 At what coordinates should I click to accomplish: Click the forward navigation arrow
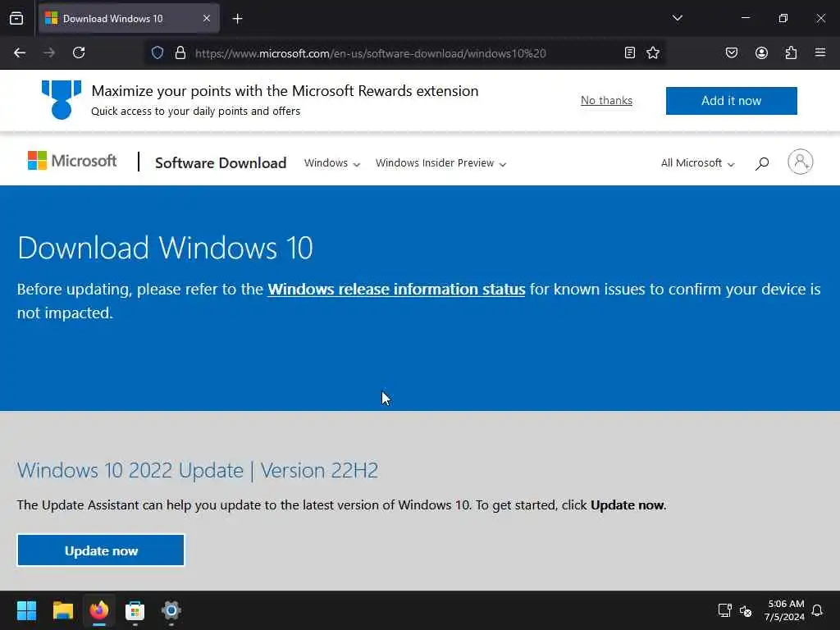[x=49, y=52]
